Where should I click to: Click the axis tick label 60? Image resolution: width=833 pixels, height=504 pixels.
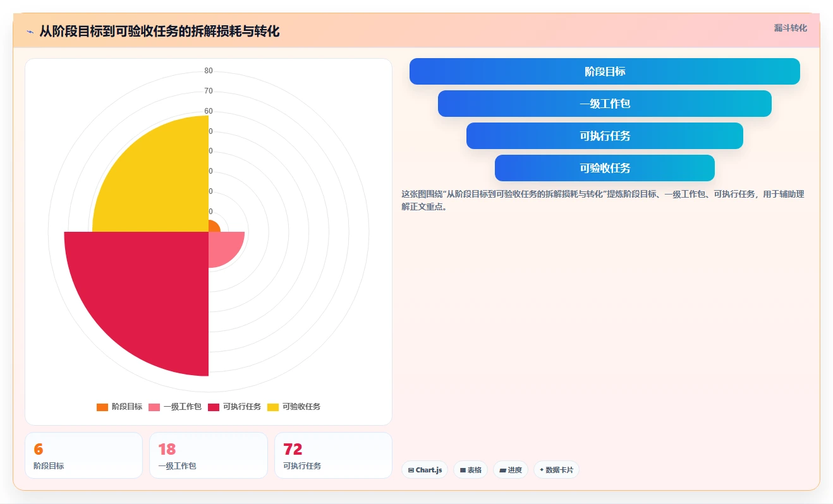[x=209, y=111]
